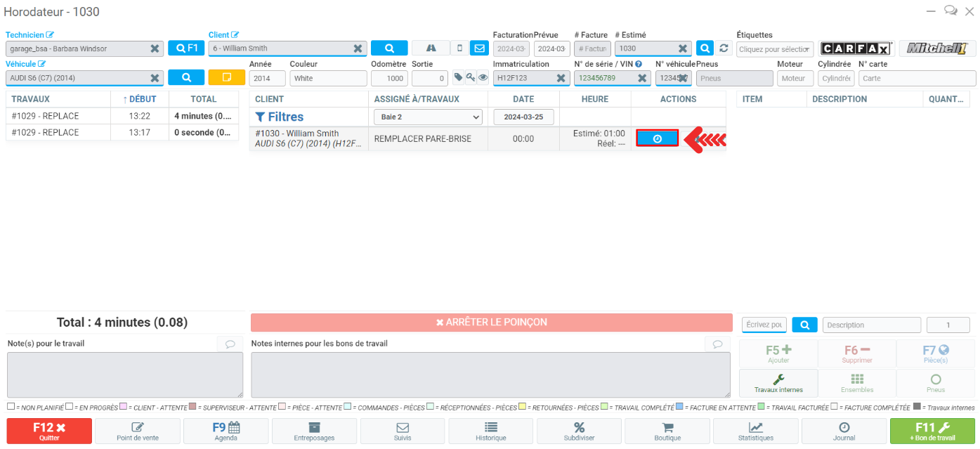Open the Statistiques section
The width and height of the screenshot is (980, 449).
tap(755, 431)
